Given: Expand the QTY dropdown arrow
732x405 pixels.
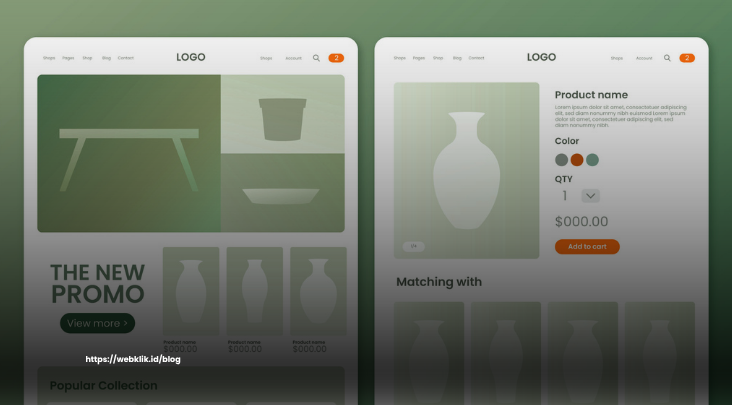Looking at the screenshot, I should [591, 196].
